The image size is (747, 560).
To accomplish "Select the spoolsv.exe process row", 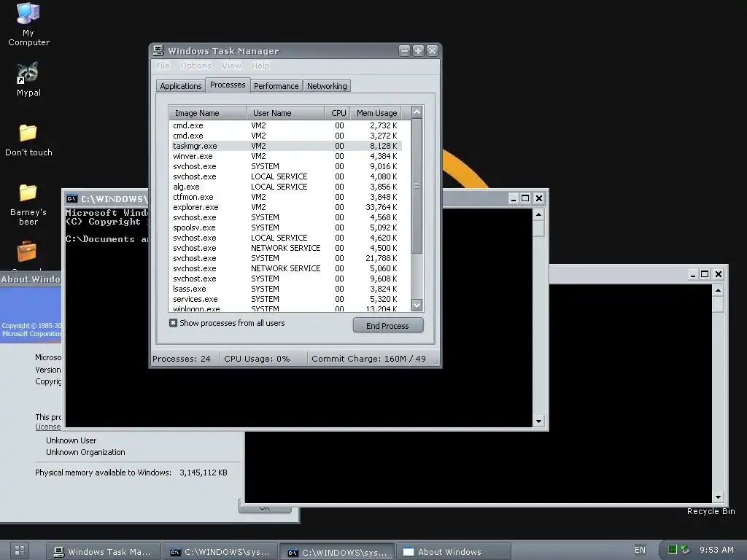I will click(x=287, y=227).
